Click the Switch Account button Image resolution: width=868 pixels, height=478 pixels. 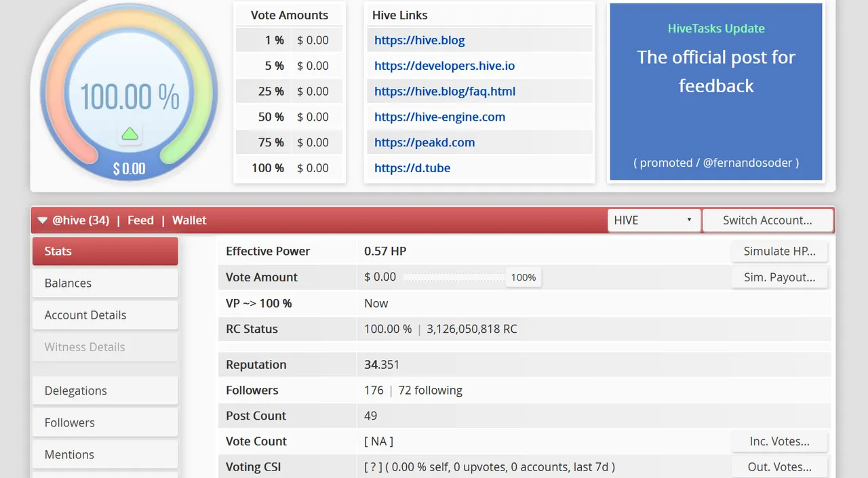(x=768, y=220)
